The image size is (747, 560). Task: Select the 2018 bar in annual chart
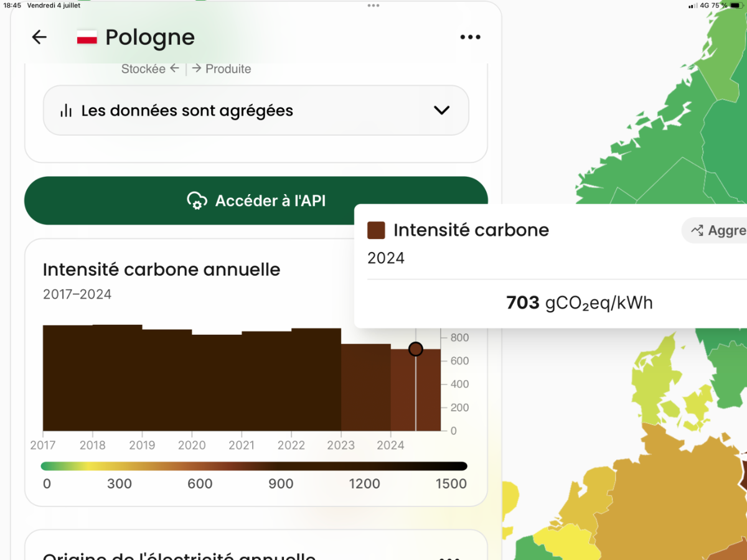(x=117, y=378)
